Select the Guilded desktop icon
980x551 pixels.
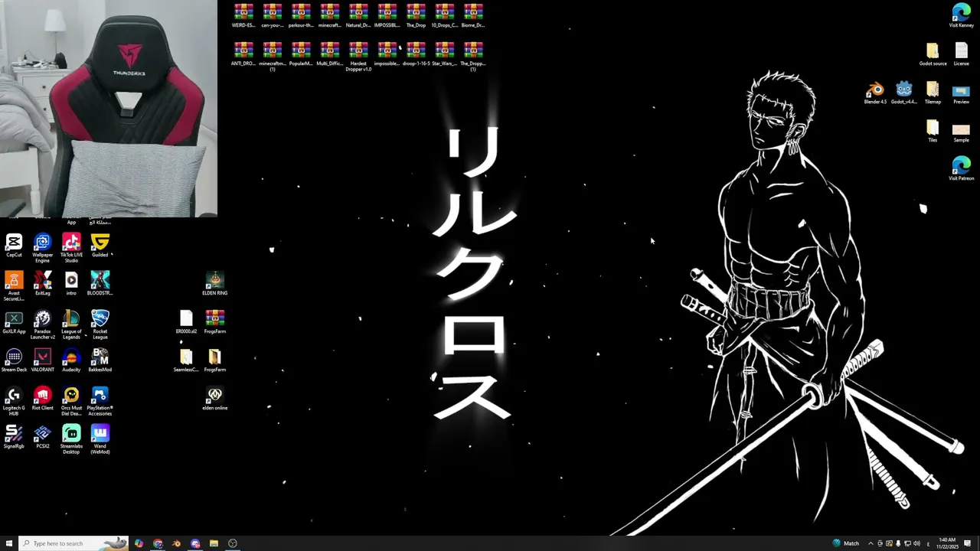pyautogui.click(x=100, y=246)
